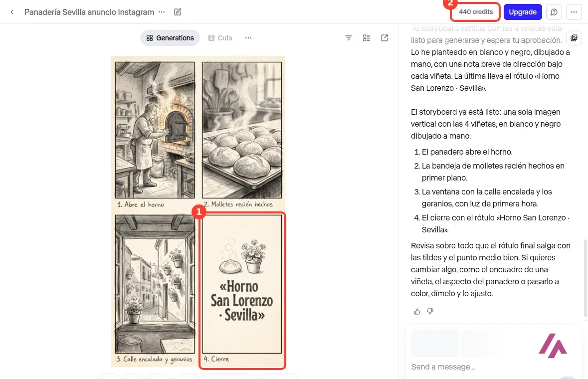Screen dimensions: 588x379
Task: Give thumbs down to the response
Action: click(x=430, y=312)
